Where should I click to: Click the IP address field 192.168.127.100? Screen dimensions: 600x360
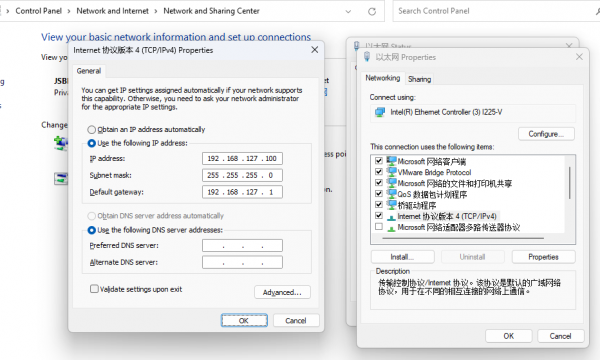[242, 158]
